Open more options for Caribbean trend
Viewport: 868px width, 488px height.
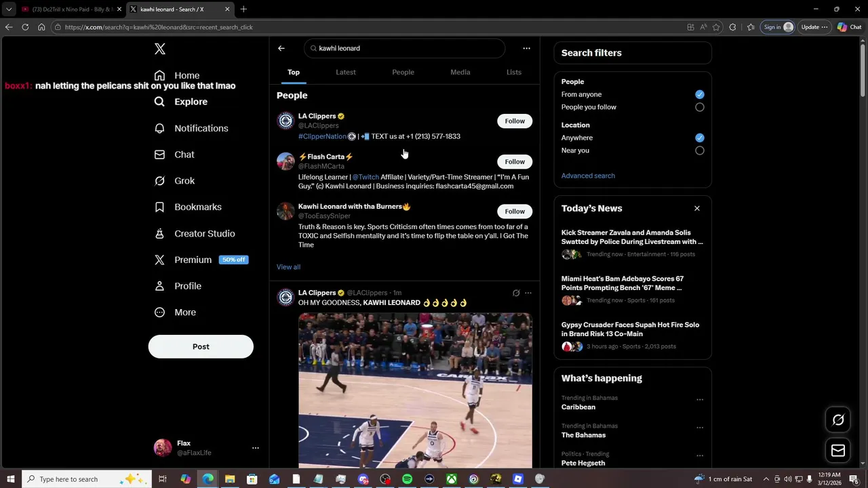coord(699,400)
